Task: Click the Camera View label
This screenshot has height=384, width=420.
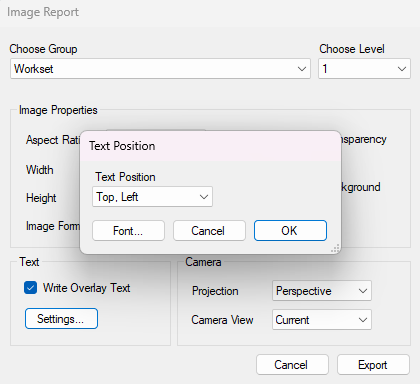Action: [222, 320]
